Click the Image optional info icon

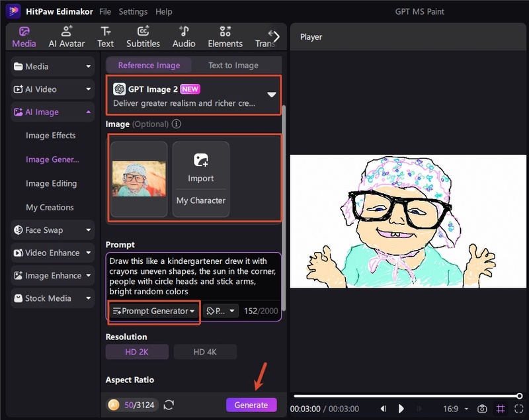pyautogui.click(x=176, y=124)
